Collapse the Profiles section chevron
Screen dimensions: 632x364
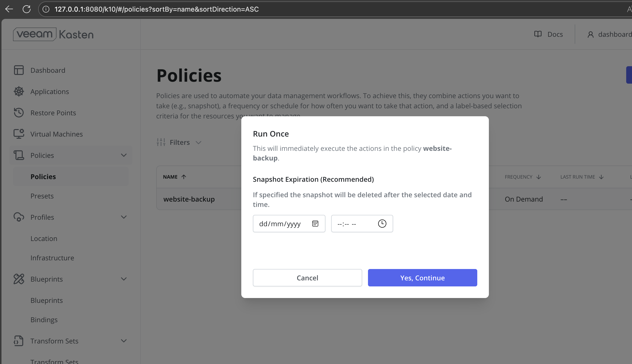pos(124,217)
